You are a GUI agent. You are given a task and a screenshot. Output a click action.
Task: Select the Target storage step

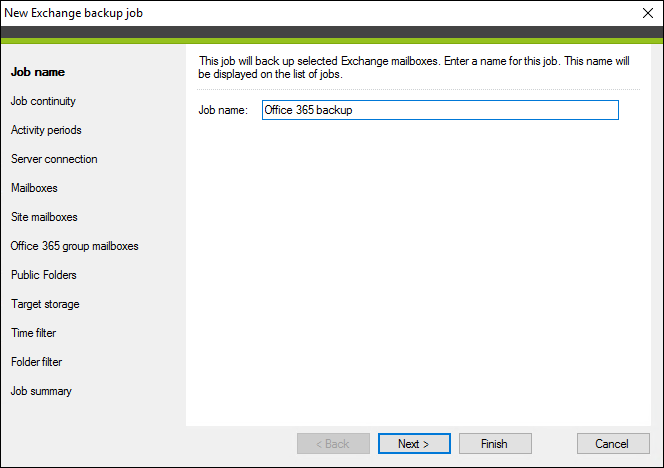[45, 304]
